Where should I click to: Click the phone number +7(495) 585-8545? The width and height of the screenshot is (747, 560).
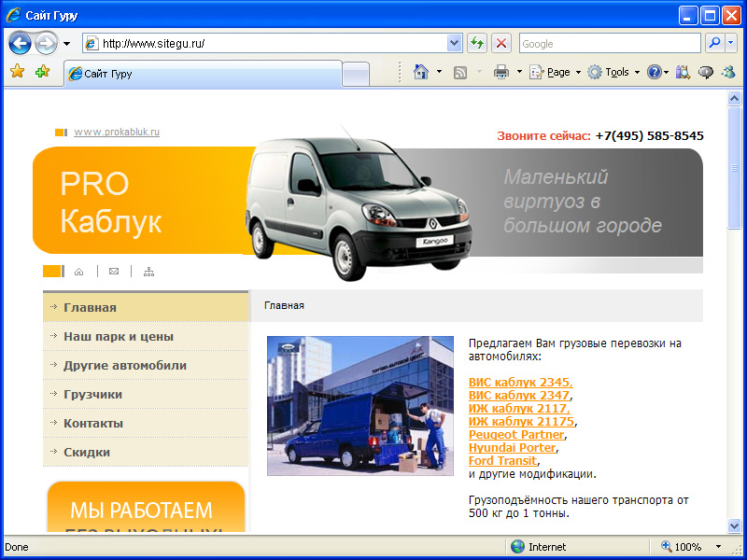click(x=649, y=135)
